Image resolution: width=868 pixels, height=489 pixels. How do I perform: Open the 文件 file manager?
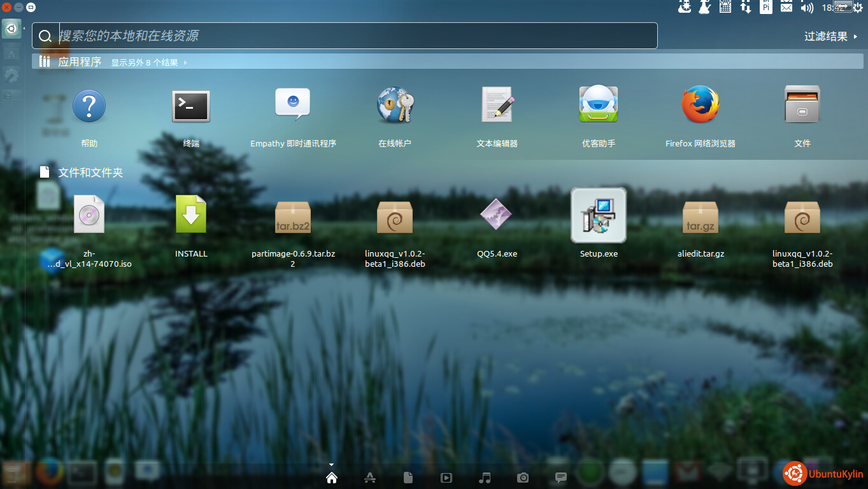pyautogui.click(x=802, y=106)
